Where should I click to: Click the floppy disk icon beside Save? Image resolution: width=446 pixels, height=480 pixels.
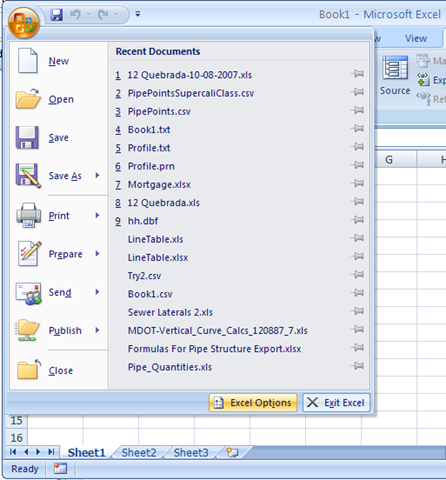point(27,137)
